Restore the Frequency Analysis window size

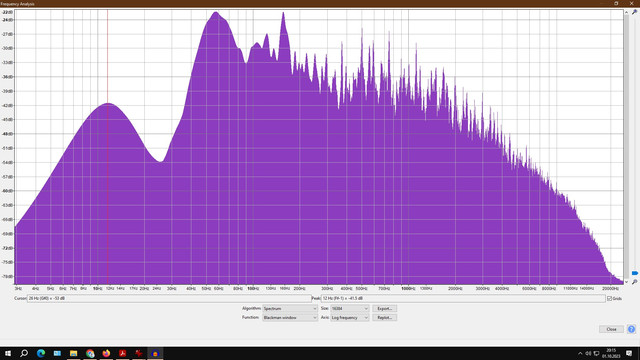point(616,3)
